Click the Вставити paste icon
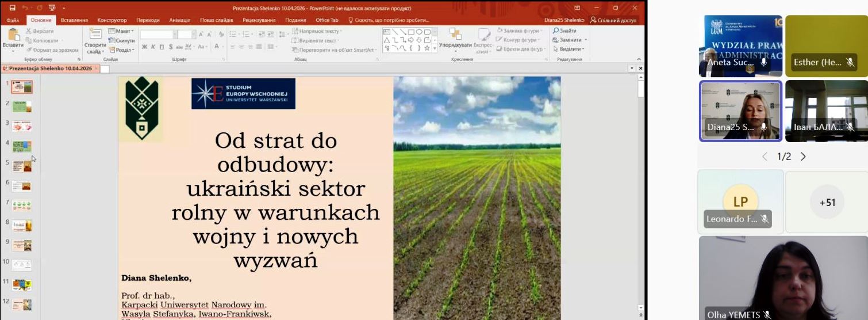The width and height of the screenshot is (868, 320). tap(13, 36)
